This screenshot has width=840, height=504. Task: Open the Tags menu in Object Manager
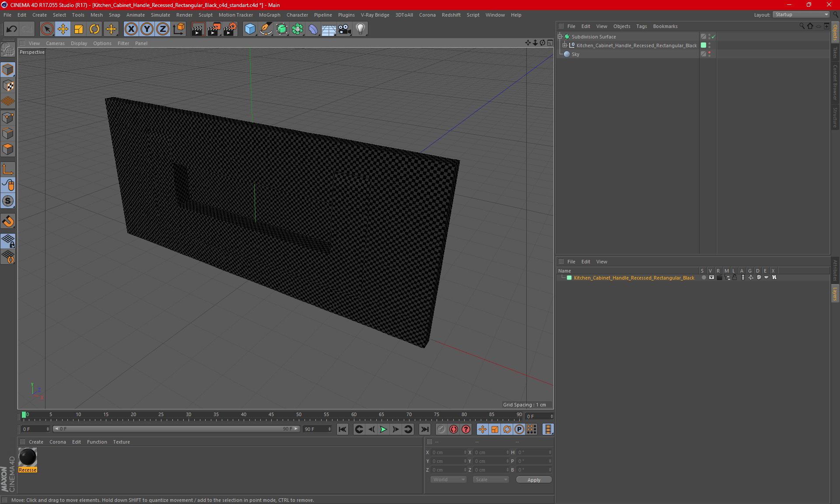pos(641,26)
